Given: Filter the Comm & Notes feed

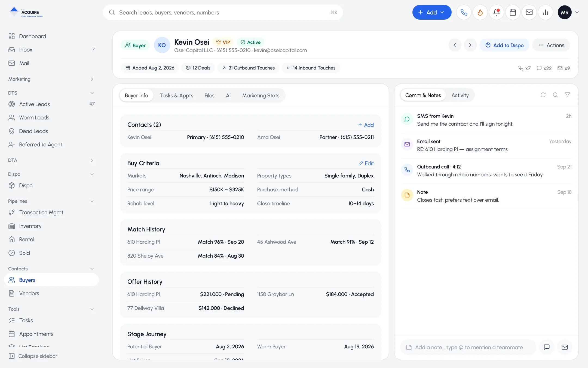Looking at the screenshot, I should coord(568,95).
